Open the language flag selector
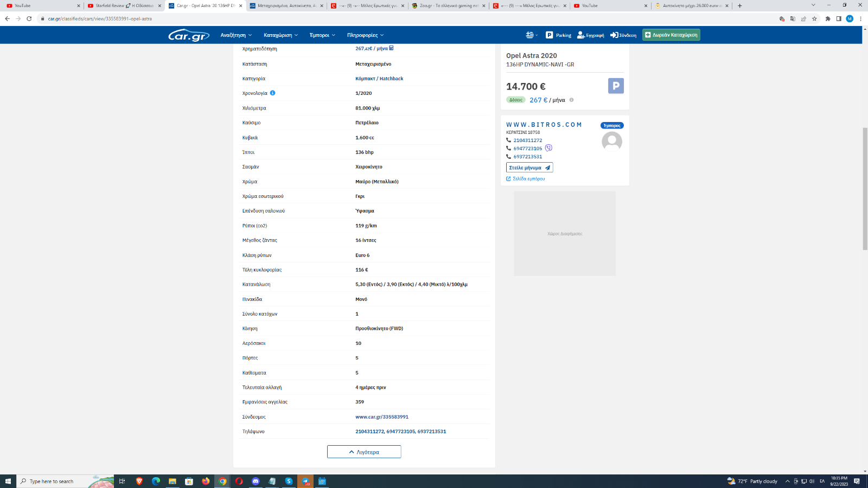 coord(532,35)
